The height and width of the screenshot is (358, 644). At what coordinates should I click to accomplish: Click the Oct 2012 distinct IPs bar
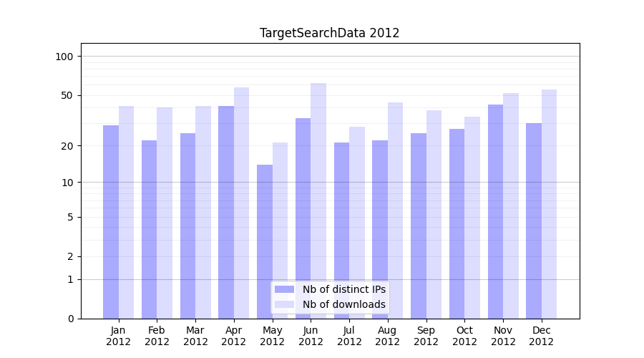(457, 223)
